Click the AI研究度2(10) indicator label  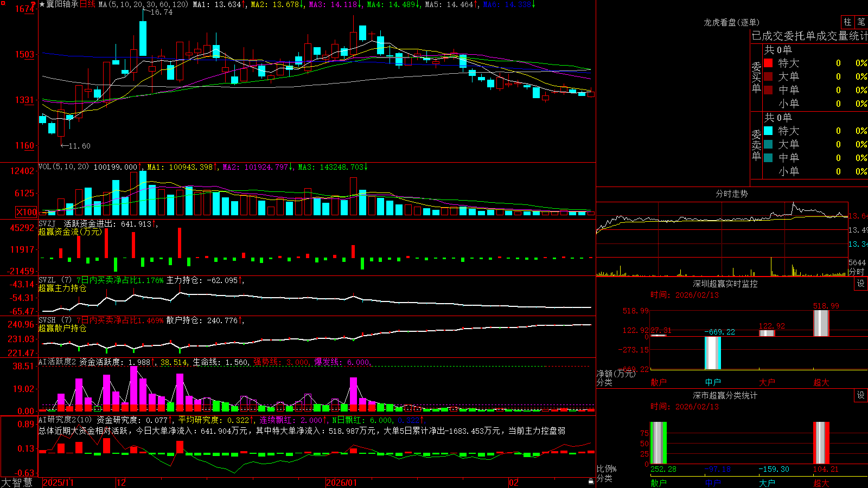tap(65, 420)
